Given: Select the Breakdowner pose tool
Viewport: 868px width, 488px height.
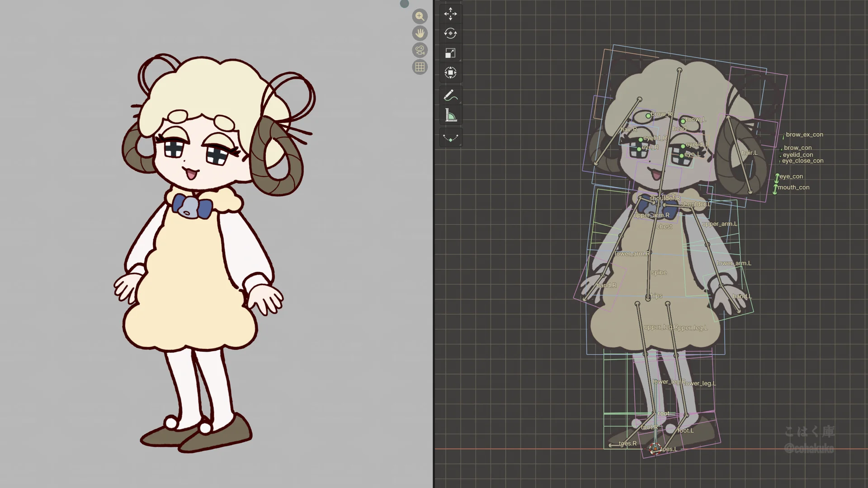Looking at the screenshot, I should (x=450, y=138).
